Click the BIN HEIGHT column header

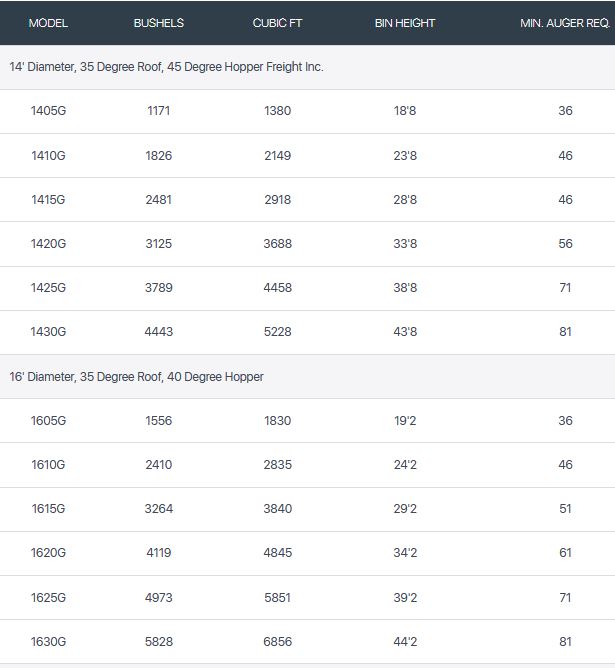(x=404, y=23)
